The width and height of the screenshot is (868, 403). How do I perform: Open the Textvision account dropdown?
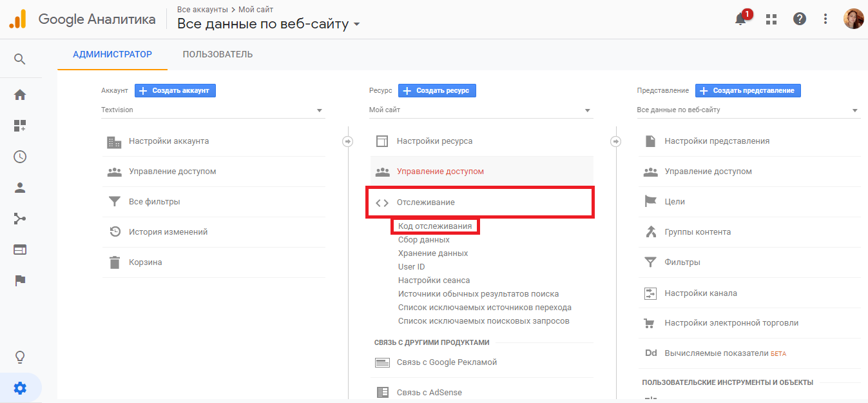pyautogui.click(x=213, y=110)
